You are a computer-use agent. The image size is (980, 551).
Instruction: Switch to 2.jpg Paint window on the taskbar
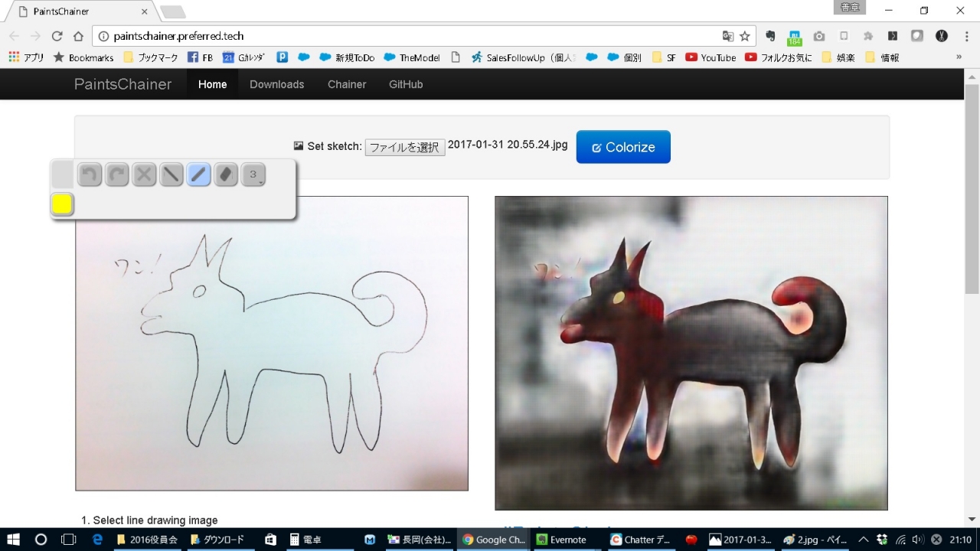pos(816,540)
